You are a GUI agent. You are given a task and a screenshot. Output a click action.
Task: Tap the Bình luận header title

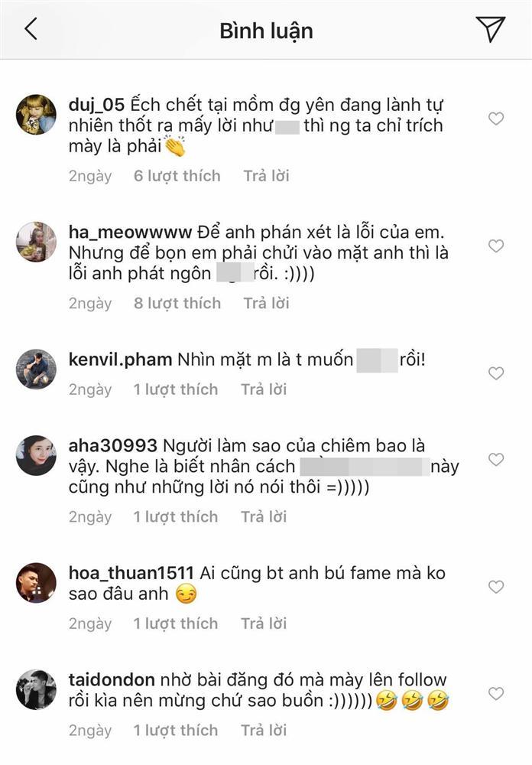coord(266,29)
